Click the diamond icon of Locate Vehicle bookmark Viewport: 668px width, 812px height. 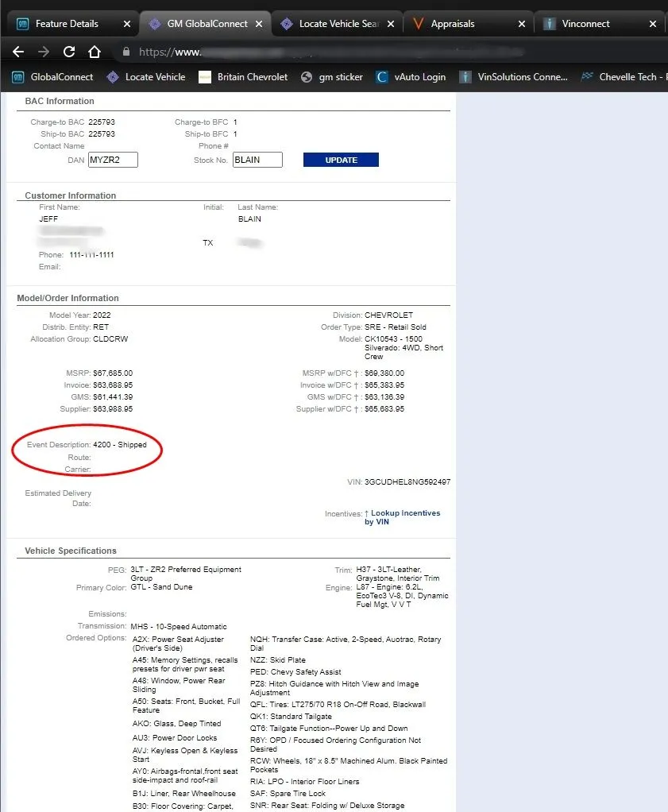click(x=112, y=77)
